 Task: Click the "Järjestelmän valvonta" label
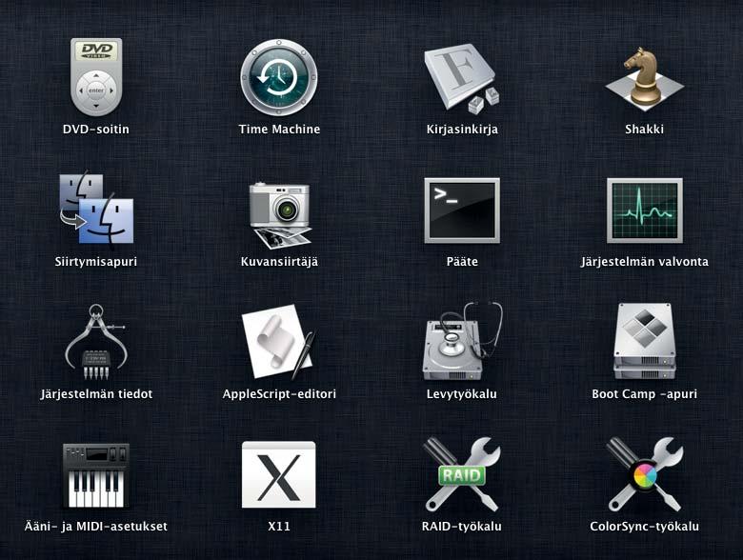pyautogui.click(x=645, y=262)
